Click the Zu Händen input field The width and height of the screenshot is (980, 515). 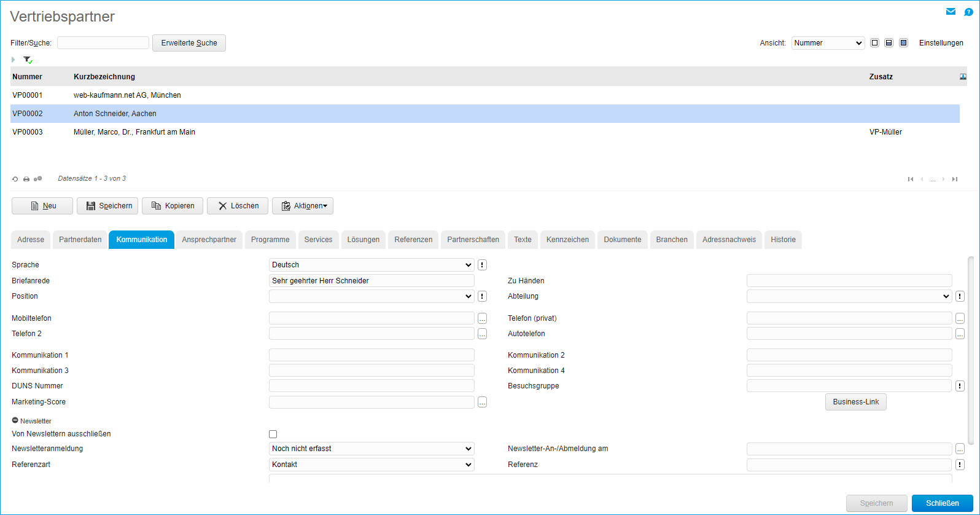coord(849,281)
